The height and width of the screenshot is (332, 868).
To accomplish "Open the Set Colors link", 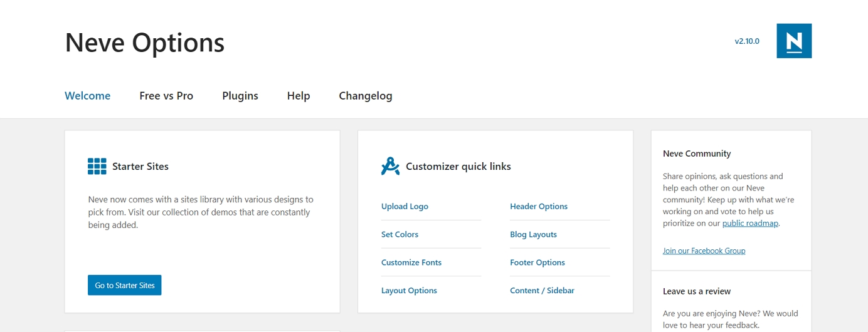I will tap(400, 234).
